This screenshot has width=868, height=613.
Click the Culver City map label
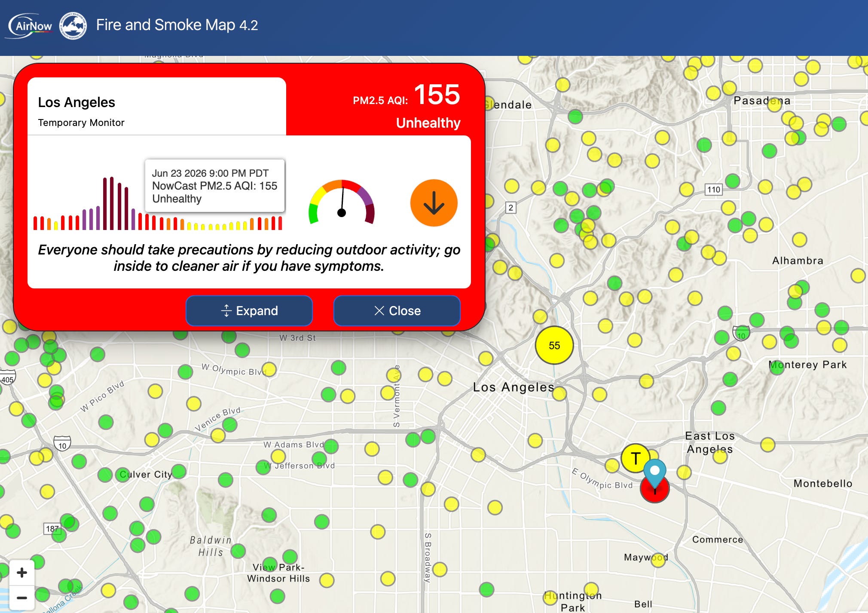click(146, 475)
